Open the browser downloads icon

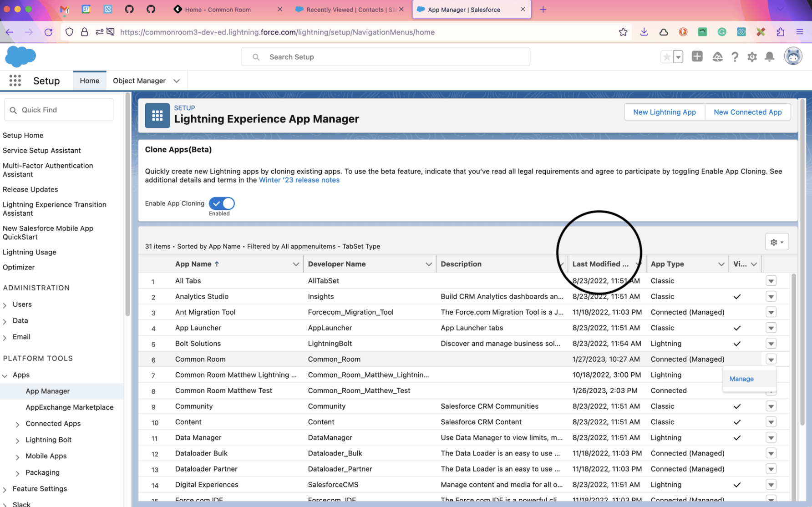click(x=644, y=32)
